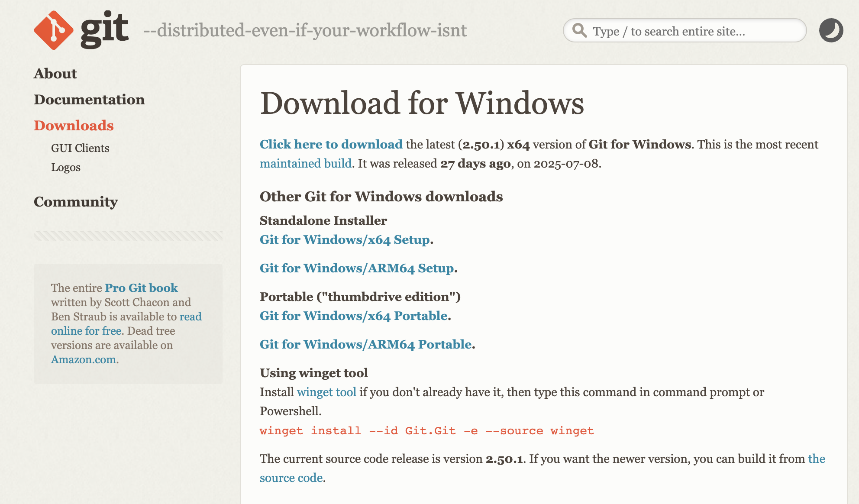The width and height of the screenshot is (859, 504).
Task: Download Git for Windows/x64 Setup
Action: [x=344, y=239]
